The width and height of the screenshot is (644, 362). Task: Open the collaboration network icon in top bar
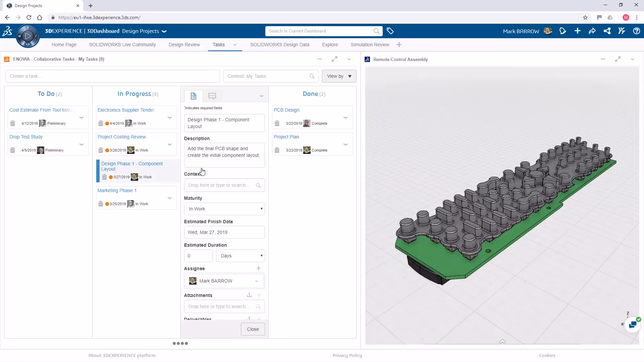[x=607, y=31]
